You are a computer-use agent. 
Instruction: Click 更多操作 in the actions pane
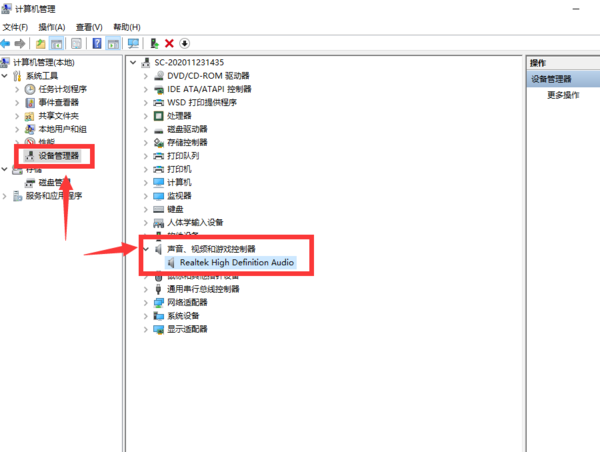click(x=563, y=95)
